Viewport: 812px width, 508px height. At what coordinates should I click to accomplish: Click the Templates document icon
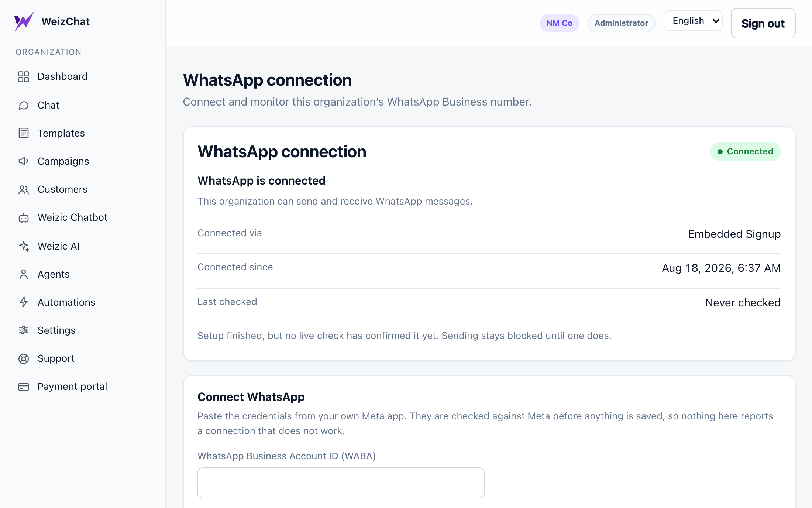pyautogui.click(x=24, y=133)
